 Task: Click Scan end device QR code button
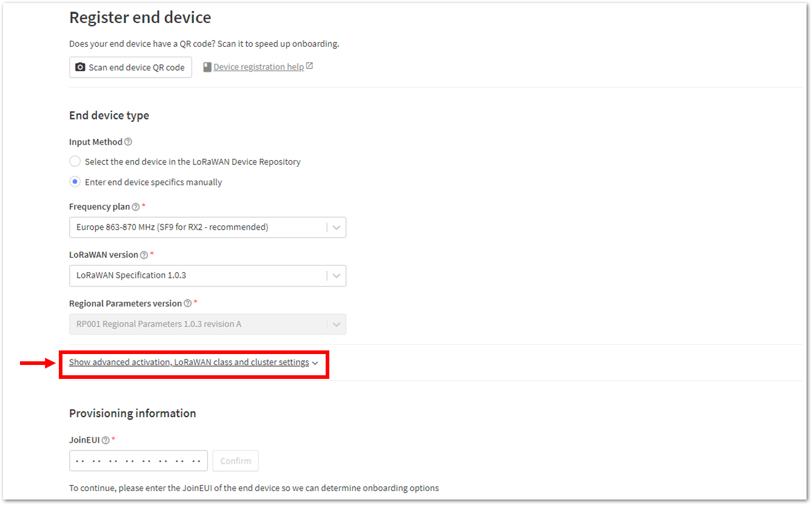(130, 67)
